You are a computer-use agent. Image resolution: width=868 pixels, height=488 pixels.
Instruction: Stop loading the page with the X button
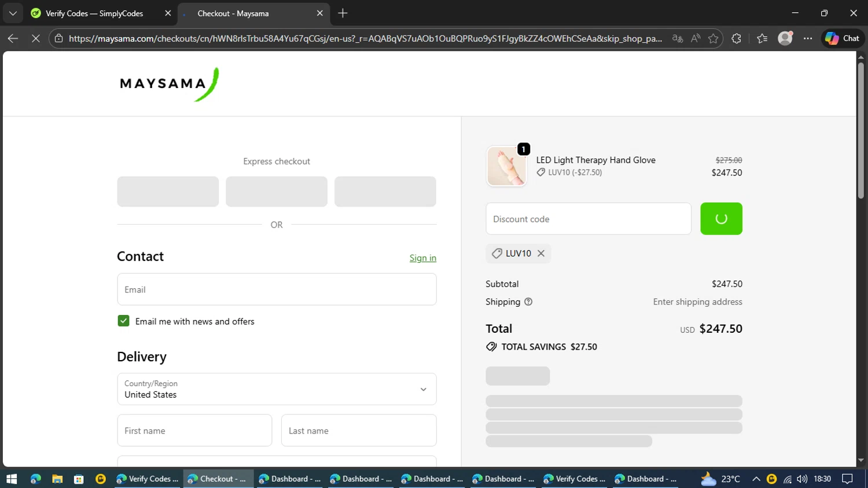[35, 38]
